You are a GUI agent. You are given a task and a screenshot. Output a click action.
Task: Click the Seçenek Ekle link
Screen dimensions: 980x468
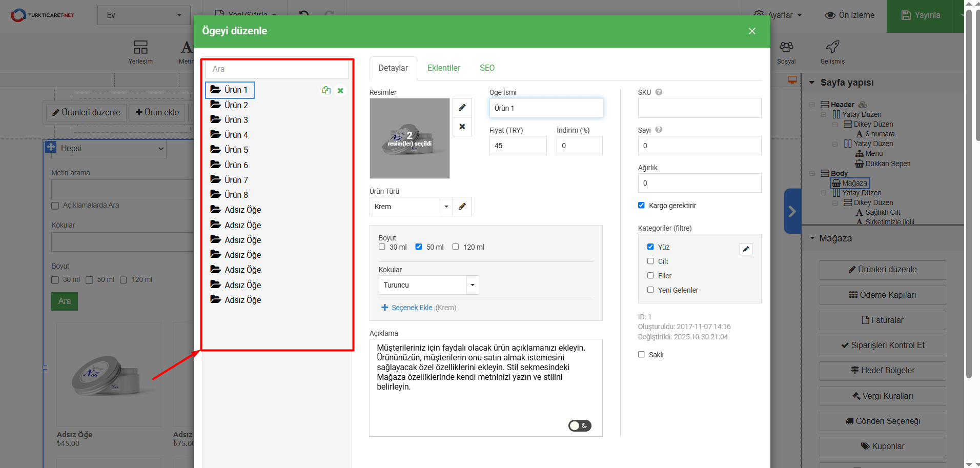[412, 308]
